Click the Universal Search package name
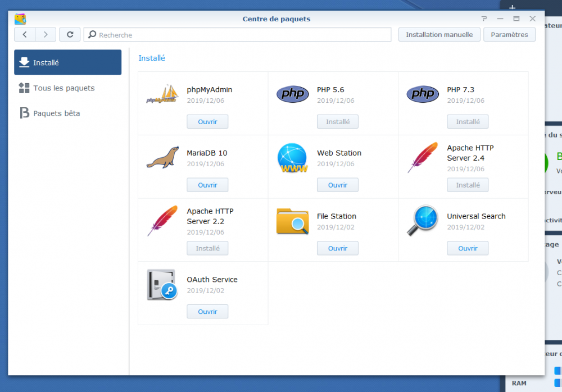The image size is (562, 392). [476, 216]
